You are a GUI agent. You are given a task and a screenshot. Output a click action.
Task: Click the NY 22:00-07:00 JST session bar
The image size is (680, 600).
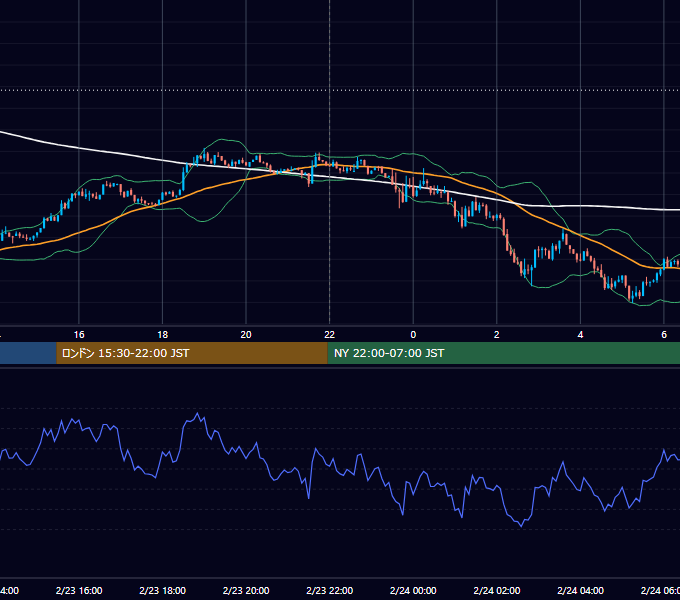pyautogui.click(x=503, y=353)
